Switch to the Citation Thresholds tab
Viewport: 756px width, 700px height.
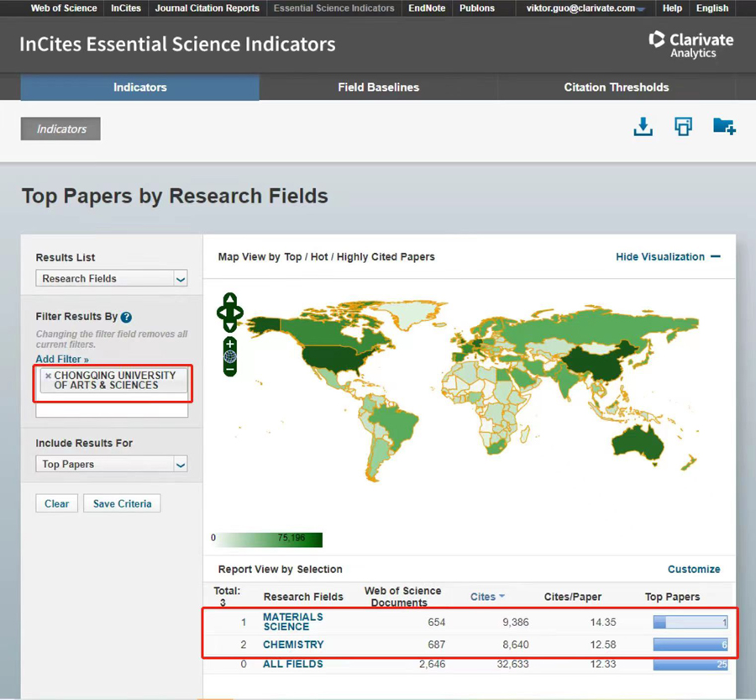pos(616,87)
